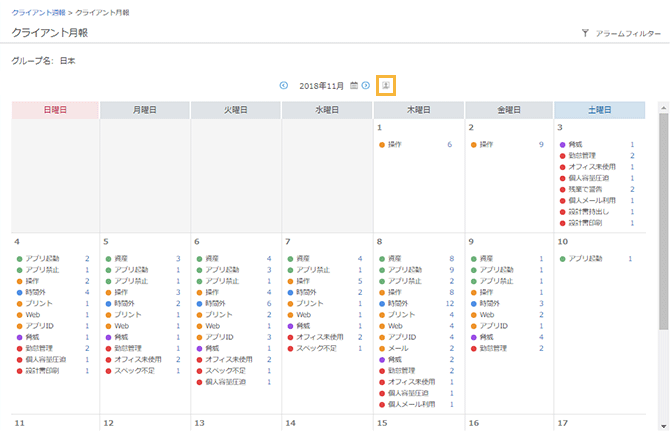Image resolution: width=670 pixels, height=431 pixels.
Task: Open the calendar date picker icon
Action: point(354,86)
